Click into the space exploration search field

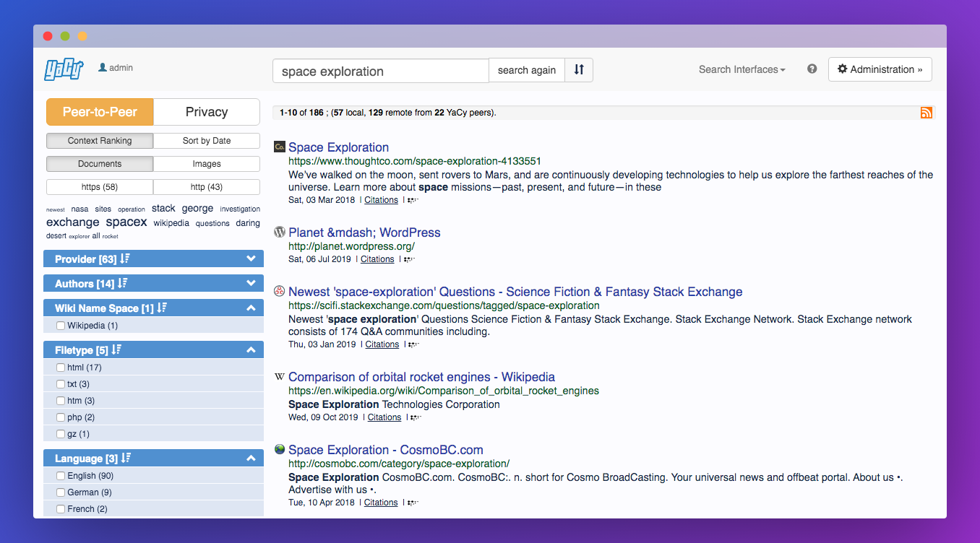381,71
